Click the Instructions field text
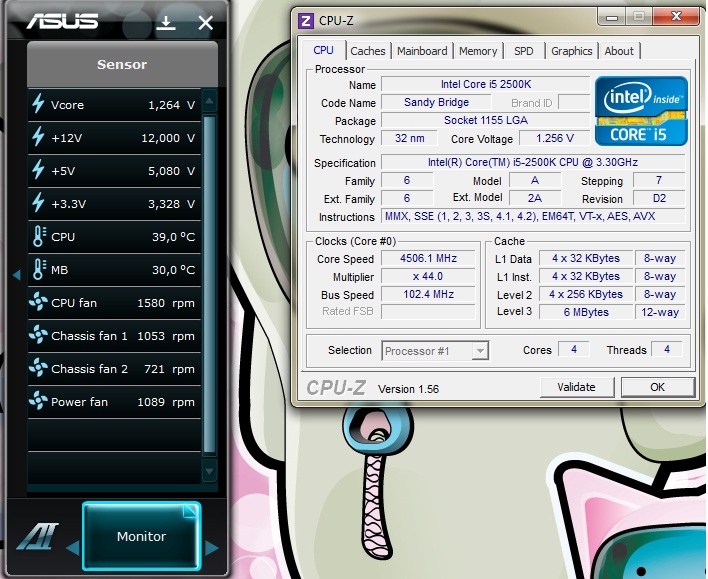708x579 pixels. point(533,216)
